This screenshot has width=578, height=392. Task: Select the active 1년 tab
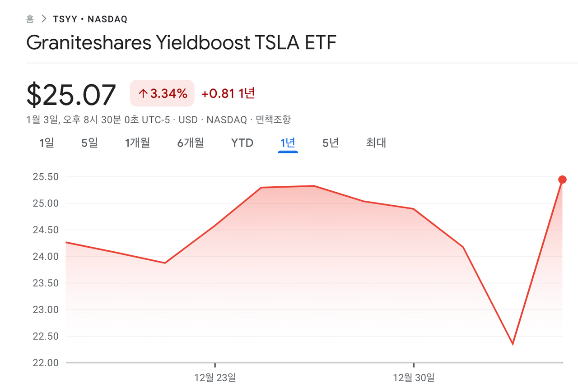pyautogui.click(x=288, y=143)
